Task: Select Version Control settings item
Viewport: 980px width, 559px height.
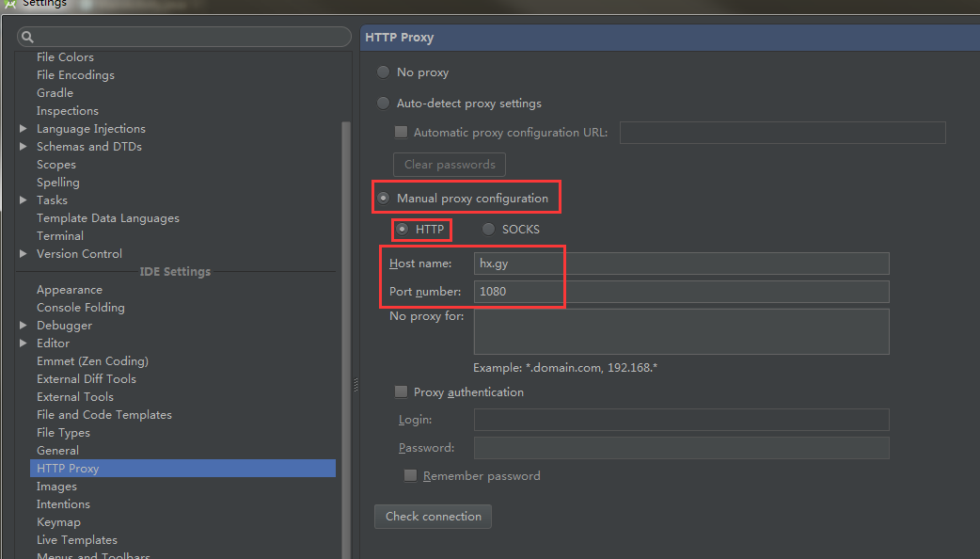Action: pyautogui.click(x=79, y=254)
